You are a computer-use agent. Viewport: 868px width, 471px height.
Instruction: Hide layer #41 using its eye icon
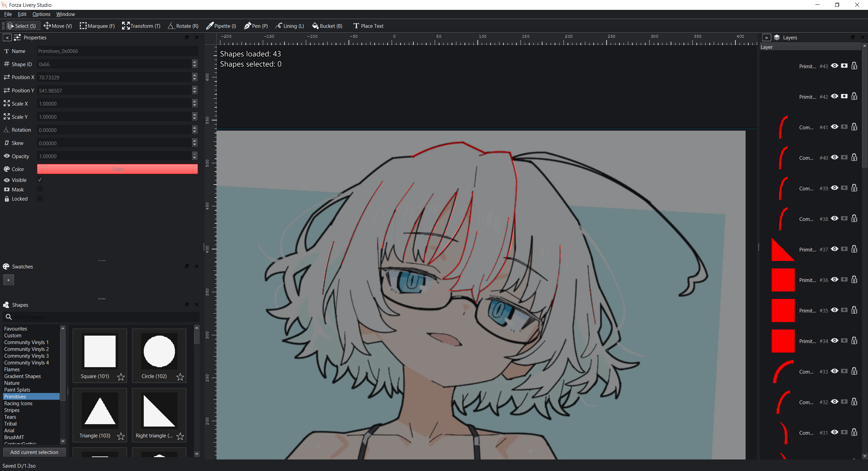pyautogui.click(x=835, y=127)
